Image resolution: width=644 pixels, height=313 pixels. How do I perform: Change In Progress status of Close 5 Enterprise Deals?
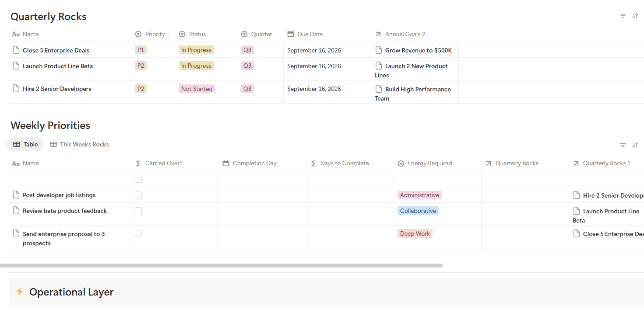(x=196, y=50)
